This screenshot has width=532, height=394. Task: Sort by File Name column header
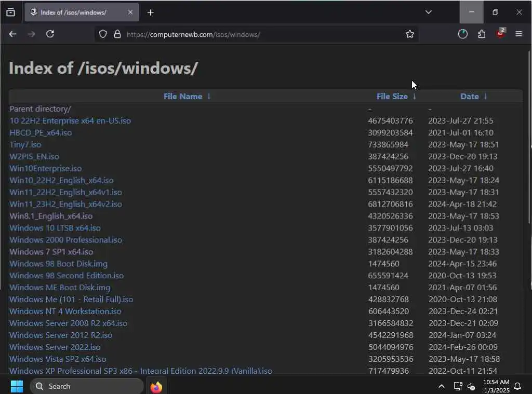tap(183, 97)
